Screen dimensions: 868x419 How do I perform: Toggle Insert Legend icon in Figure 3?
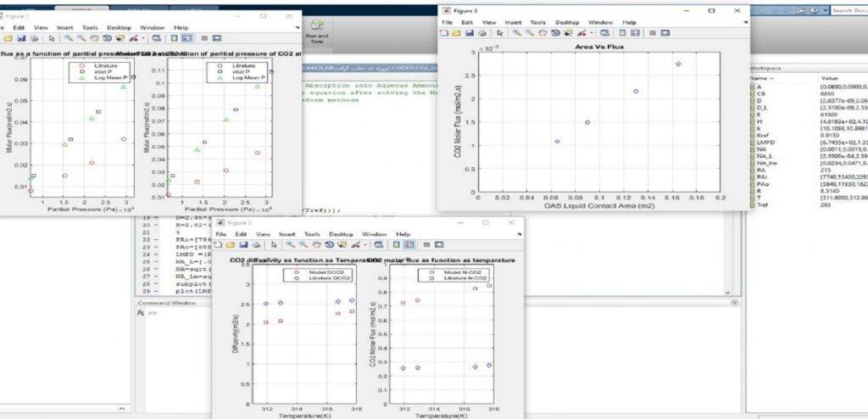coord(635,33)
